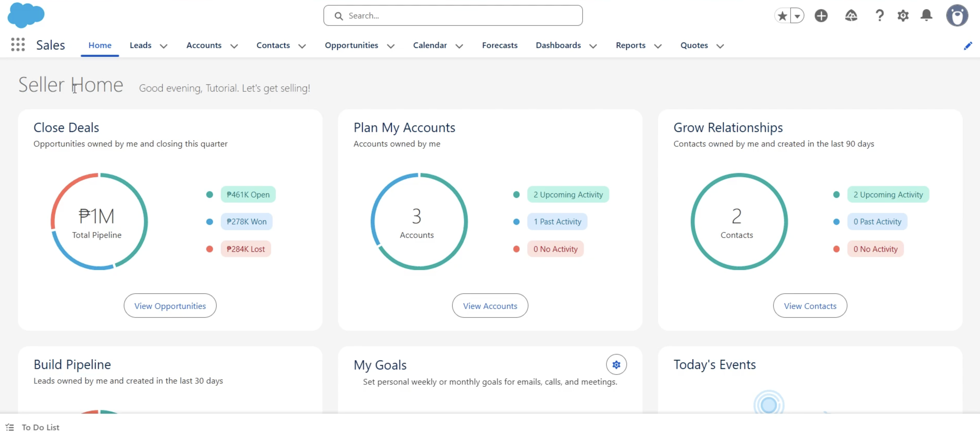Expand the Accounts tab chevron menu
Viewport: 980px width, 437px height.
(234, 46)
